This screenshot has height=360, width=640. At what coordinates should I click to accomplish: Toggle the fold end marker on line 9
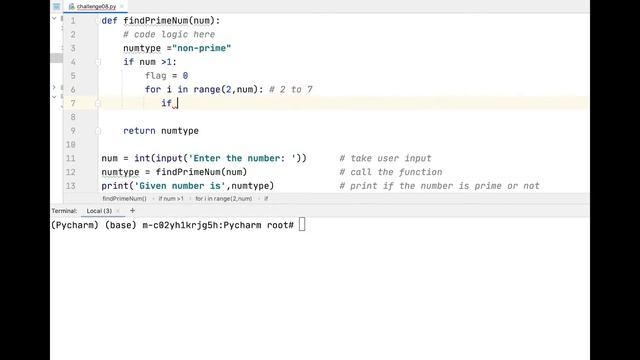(98, 131)
